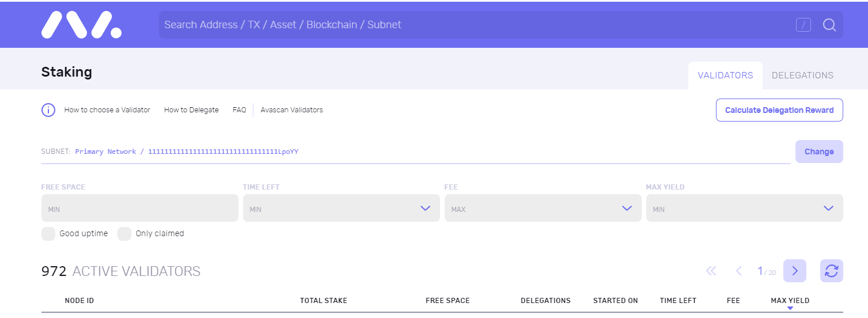Open the Max Yield MIN dropdown
868x318 pixels.
[745, 208]
